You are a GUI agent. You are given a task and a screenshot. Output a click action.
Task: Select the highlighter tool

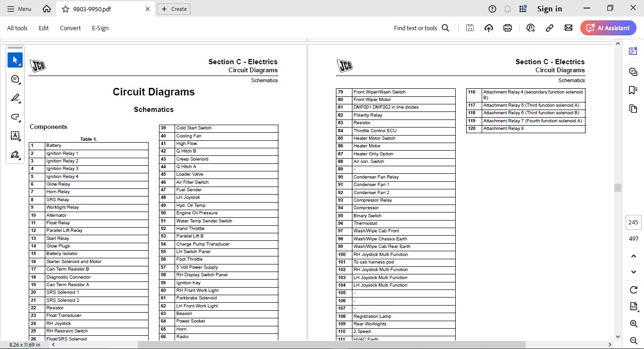(x=15, y=98)
